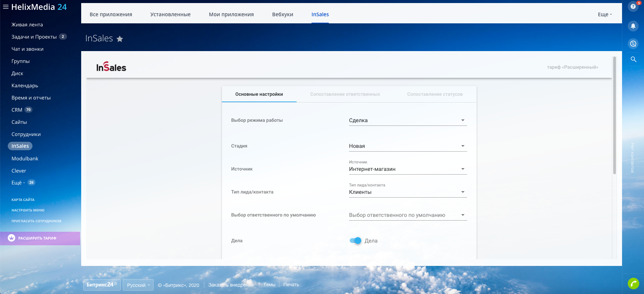Toggle the Дела switch off
This screenshot has width=644, height=294.
pos(355,241)
